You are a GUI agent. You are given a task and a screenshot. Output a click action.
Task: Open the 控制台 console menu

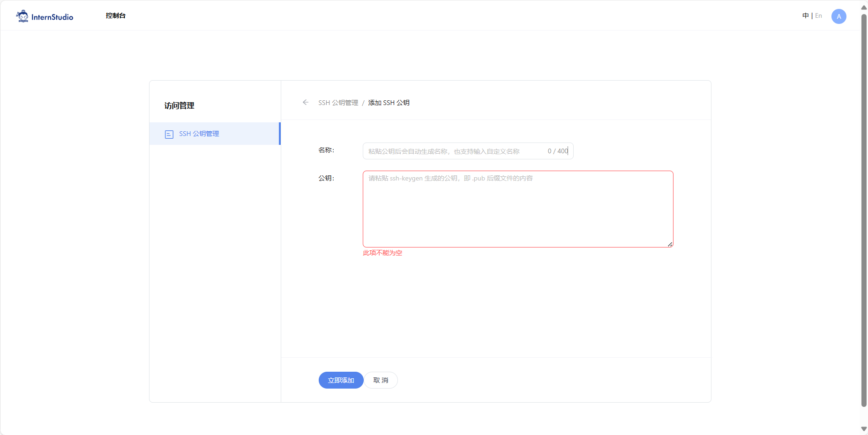coord(115,16)
